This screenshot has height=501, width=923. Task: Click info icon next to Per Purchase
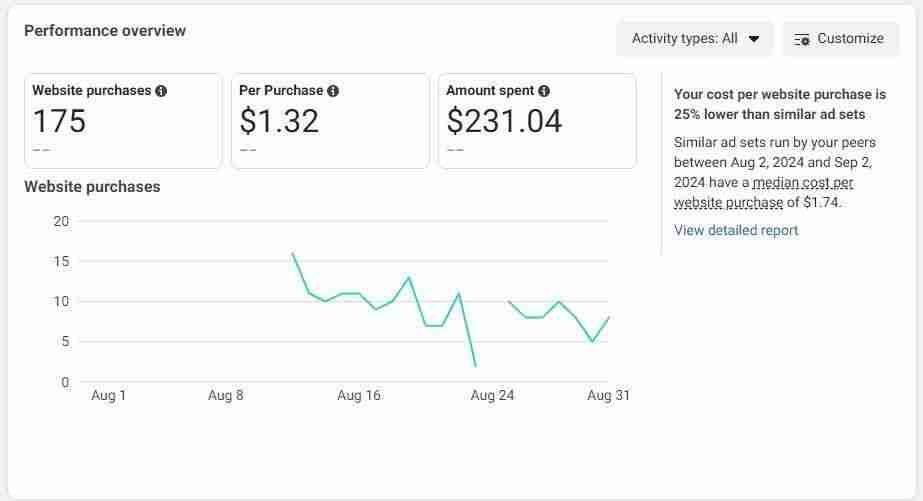click(x=333, y=91)
